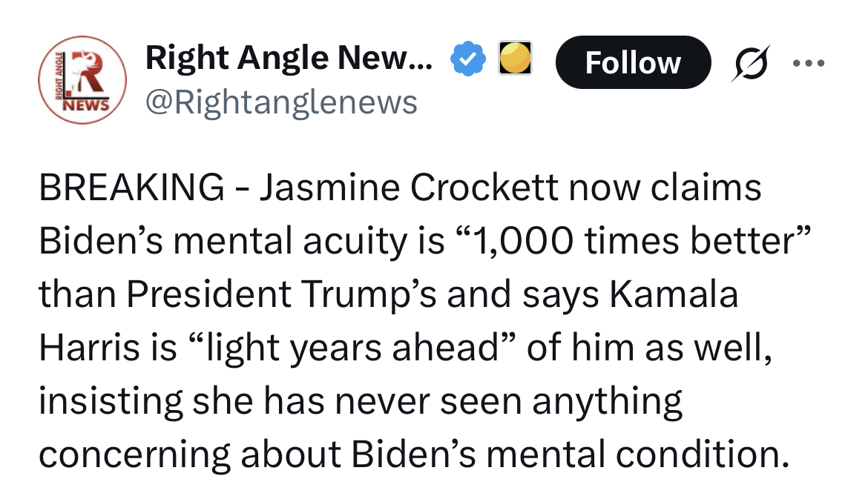Follow the Right Angle News account
Viewport: 868px width, 499px height.
(632, 63)
